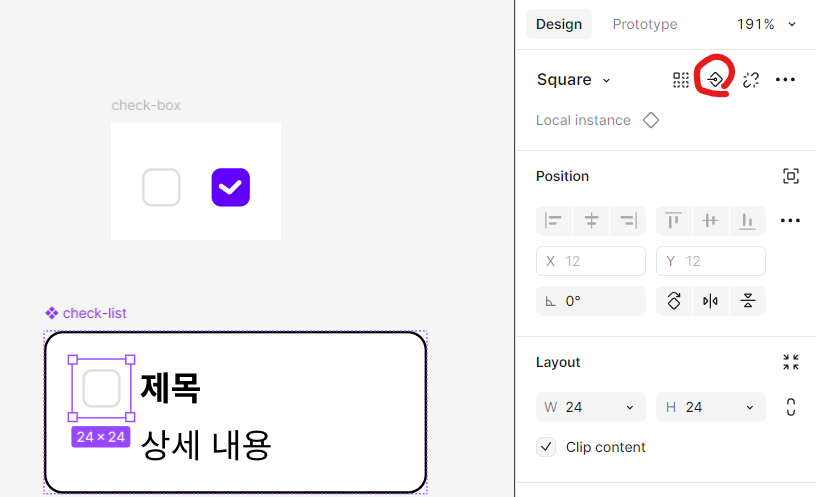Switch to the Design tab

[x=559, y=24]
